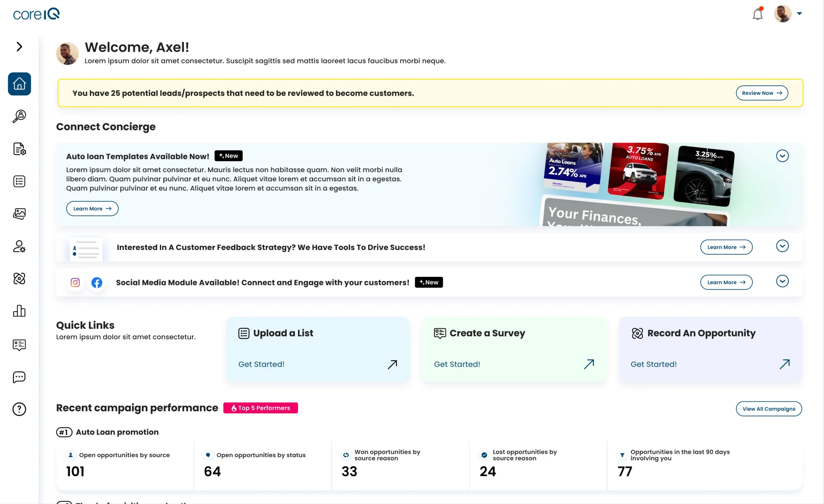
Task: Expand the Social Media Module row
Action: [x=782, y=281]
